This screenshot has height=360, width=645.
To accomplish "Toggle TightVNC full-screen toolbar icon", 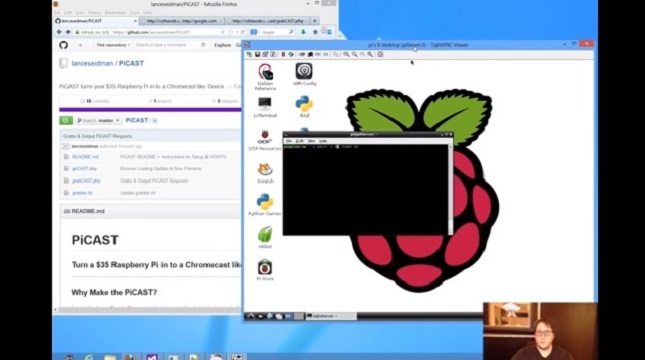I will pos(380,54).
